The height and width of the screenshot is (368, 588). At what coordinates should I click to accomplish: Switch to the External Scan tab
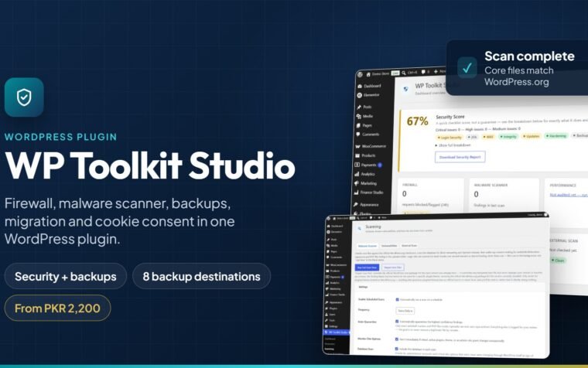pyautogui.click(x=409, y=245)
